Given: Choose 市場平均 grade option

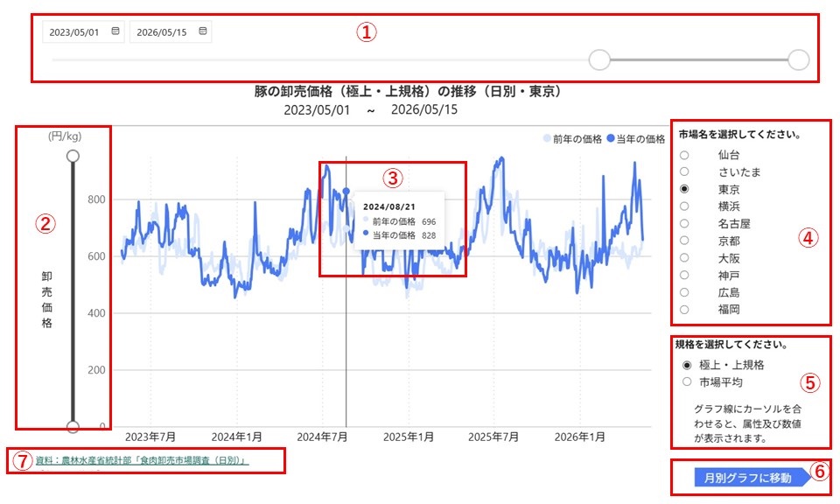Looking at the screenshot, I should point(687,381).
